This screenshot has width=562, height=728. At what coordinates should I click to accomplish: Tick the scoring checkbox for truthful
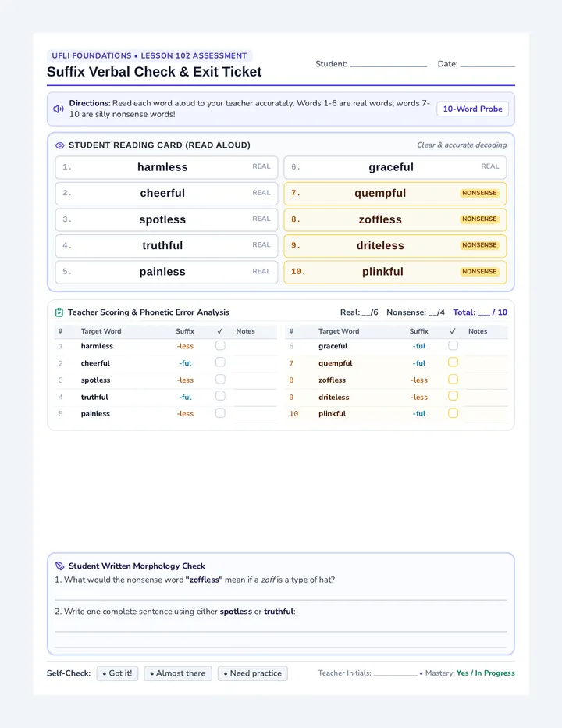coord(220,396)
